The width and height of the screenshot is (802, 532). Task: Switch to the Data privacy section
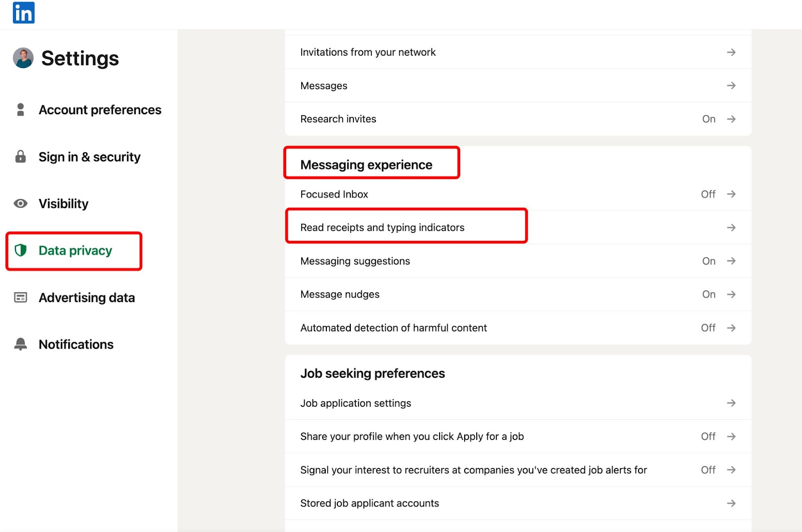(x=75, y=250)
